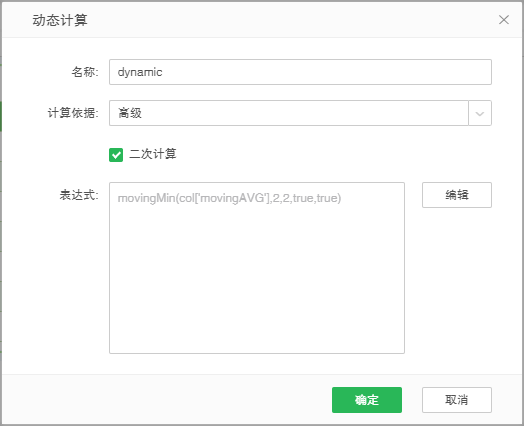
Task: Click the 计算依据 field label
Action: tap(73, 113)
